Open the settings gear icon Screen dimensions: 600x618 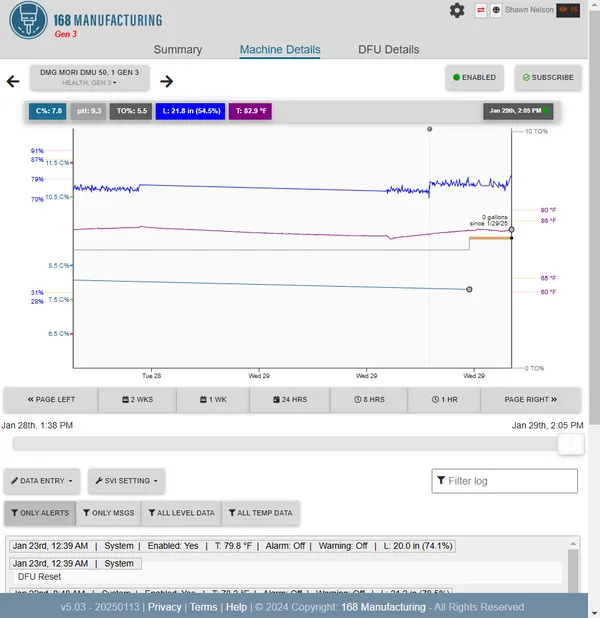click(x=457, y=10)
